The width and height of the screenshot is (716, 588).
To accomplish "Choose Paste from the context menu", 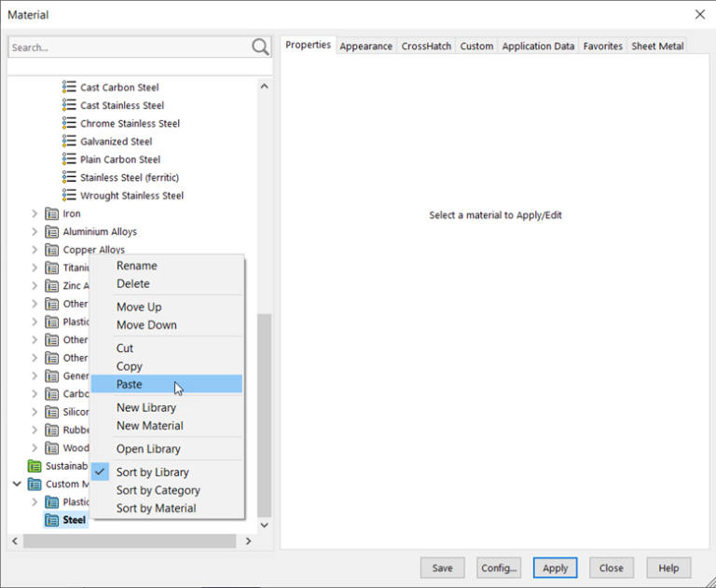I will click(x=130, y=384).
